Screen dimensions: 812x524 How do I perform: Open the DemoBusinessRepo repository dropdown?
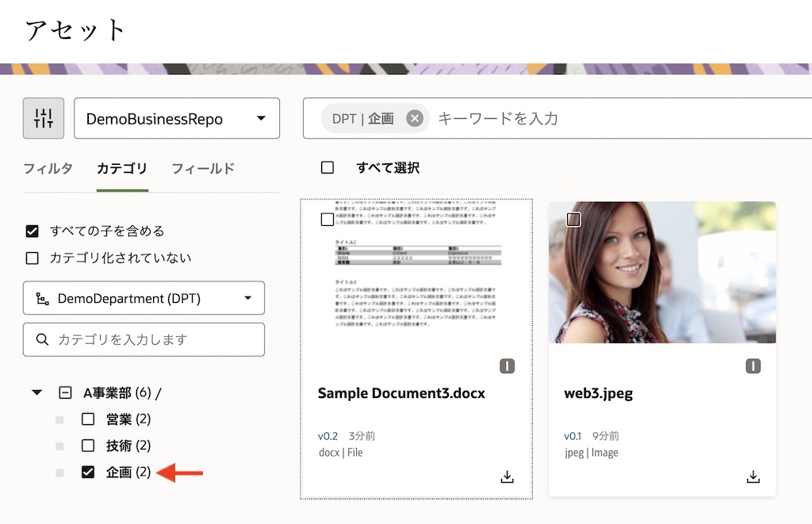[x=177, y=119]
